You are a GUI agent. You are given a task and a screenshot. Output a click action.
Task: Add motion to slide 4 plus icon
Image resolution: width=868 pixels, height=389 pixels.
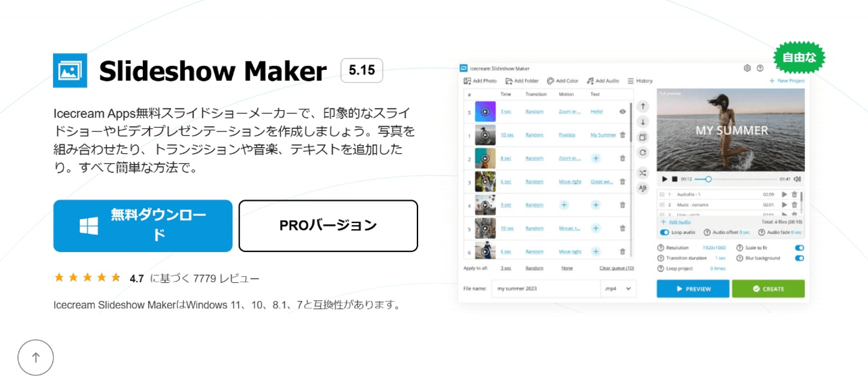click(564, 205)
